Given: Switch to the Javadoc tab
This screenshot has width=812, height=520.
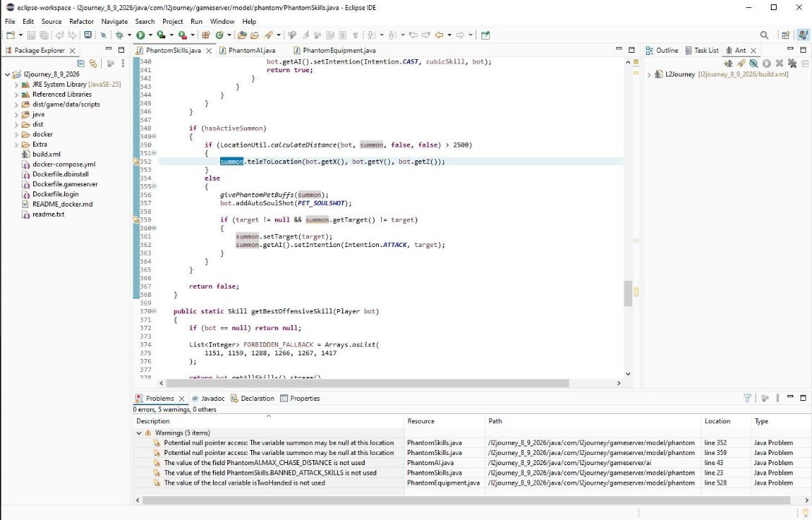Looking at the screenshot, I should [208, 398].
